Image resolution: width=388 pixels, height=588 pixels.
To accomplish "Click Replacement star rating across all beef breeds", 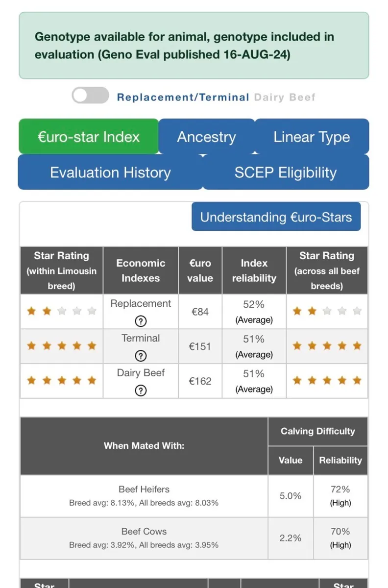I will pyautogui.click(x=327, y=311).
